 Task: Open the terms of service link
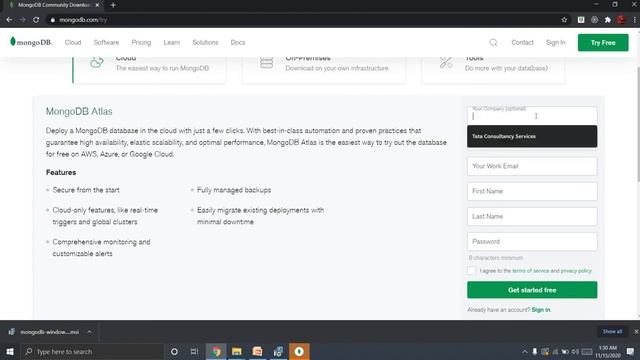(x=530, y=271)
